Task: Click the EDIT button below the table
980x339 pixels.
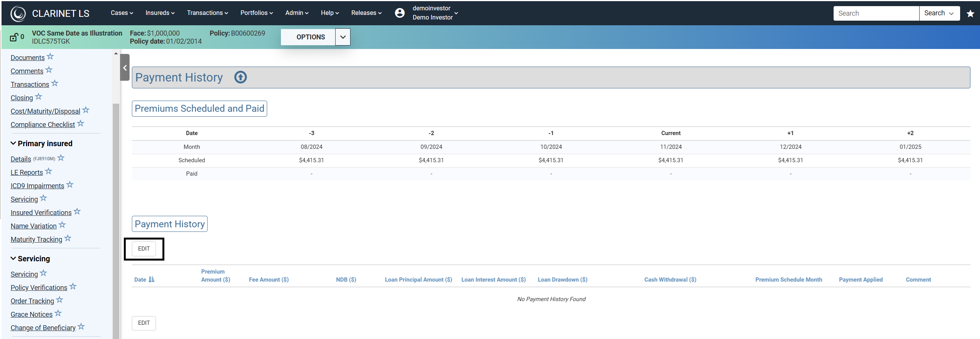Action: [x=144, y=323]
